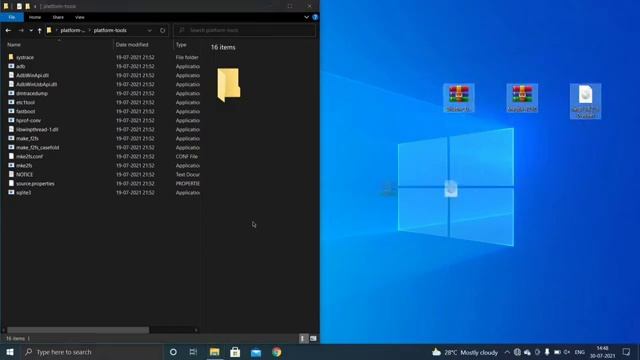Open the first WinRAR archive on desktop
The width and height of the screenshot is (640, 360).
click(x=459, y=98)
